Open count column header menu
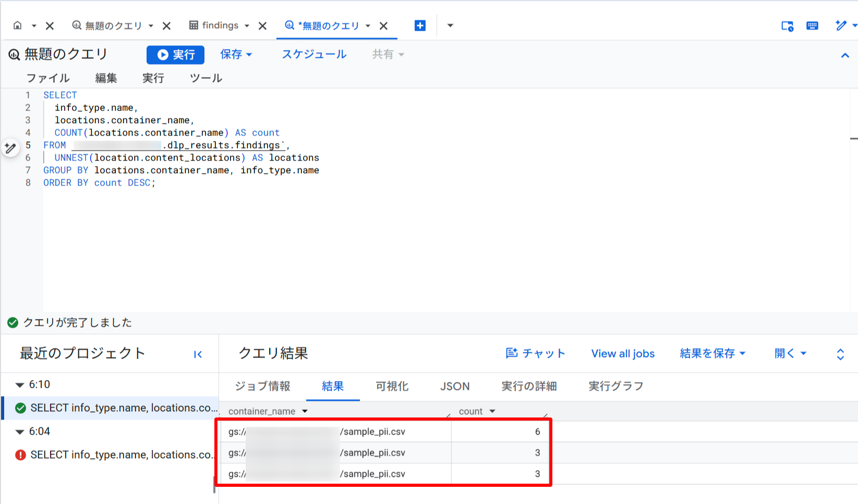858x504 pixels. [492, 412]
